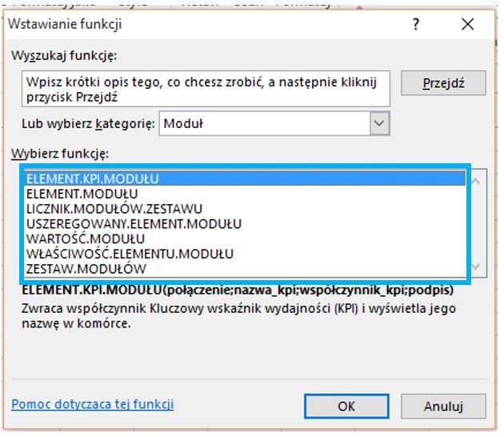This screenshot has height=437, width=504.
Task: Cancel using the Anuluj button
Action: click(x=443, y=406)
